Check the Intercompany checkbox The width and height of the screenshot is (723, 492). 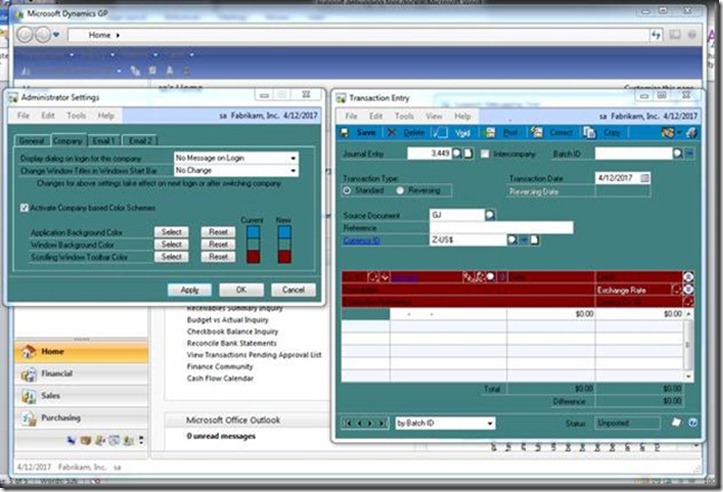click(x=485, y=154)
